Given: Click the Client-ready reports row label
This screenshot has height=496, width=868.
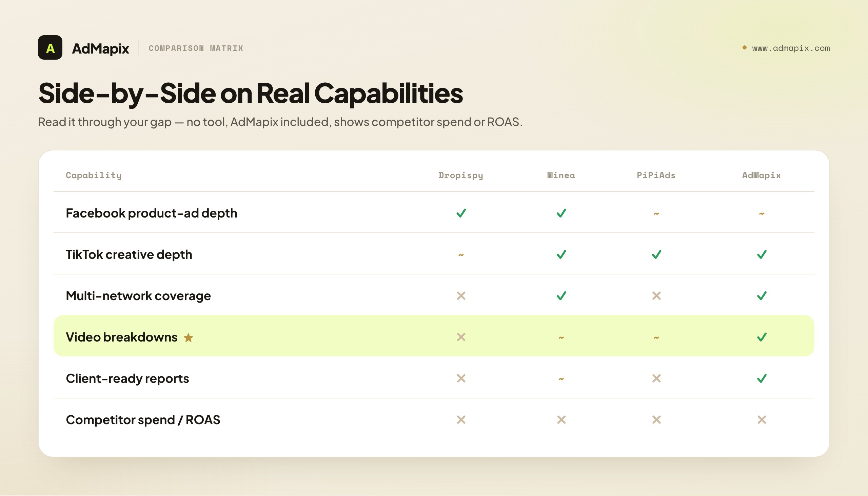Looking at the screenshot, I should [x=127, y=378].
